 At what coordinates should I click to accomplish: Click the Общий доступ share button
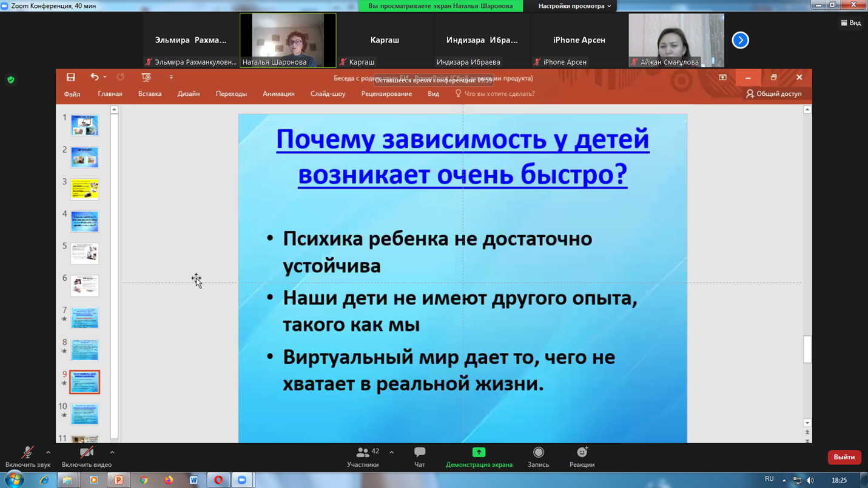click(773, 94)
